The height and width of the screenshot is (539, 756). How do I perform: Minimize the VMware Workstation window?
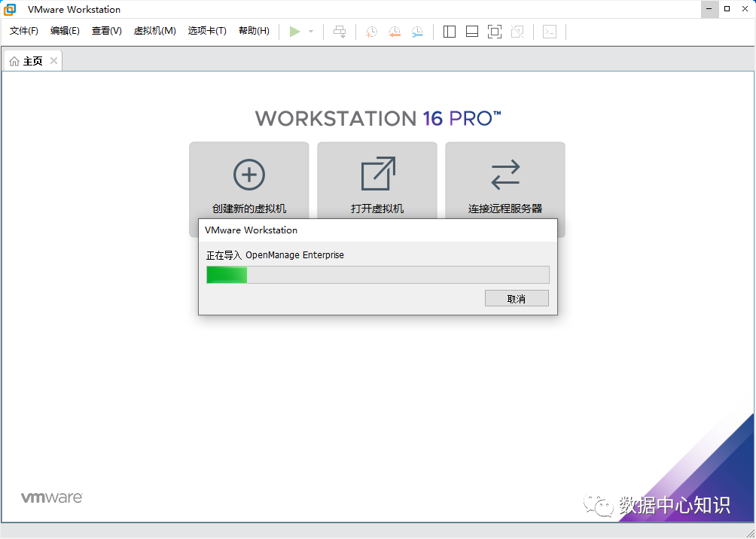coord(710,9)
